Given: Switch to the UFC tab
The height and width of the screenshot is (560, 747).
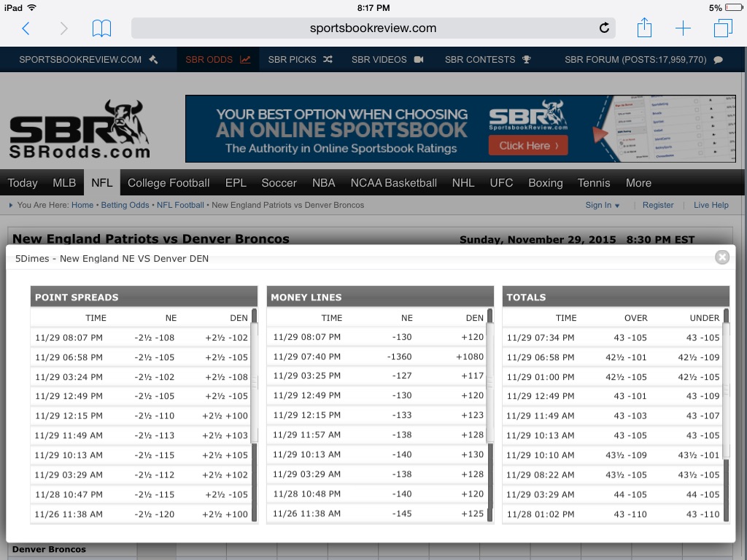Looking at the screenshot, I should click(501, 183).
